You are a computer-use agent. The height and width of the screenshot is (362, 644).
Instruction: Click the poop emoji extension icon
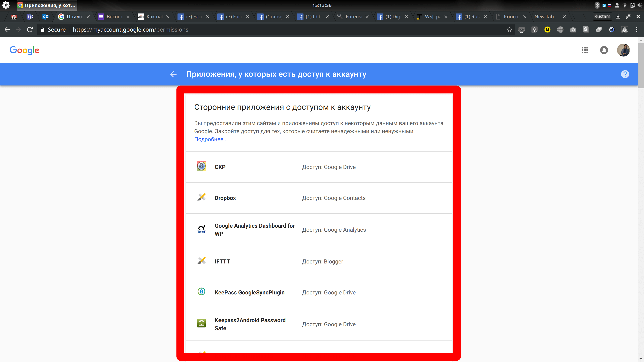point(624,30)
